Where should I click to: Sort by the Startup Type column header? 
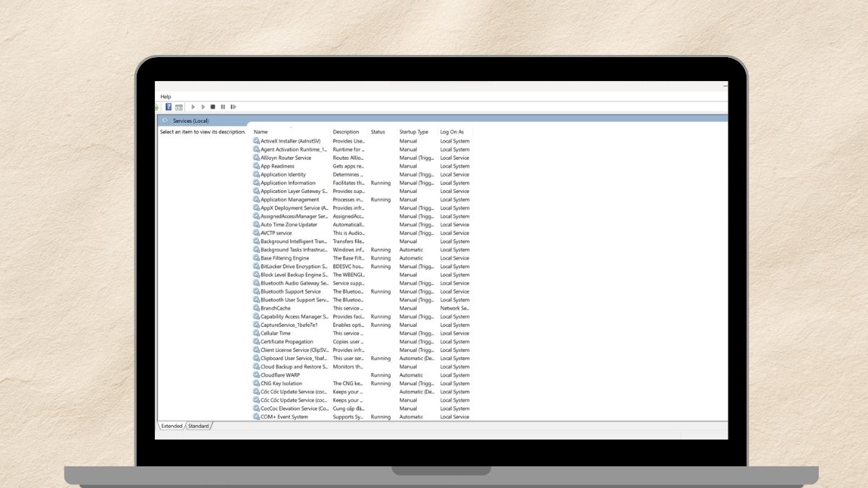pyautogui.click(x=414, y=132)
